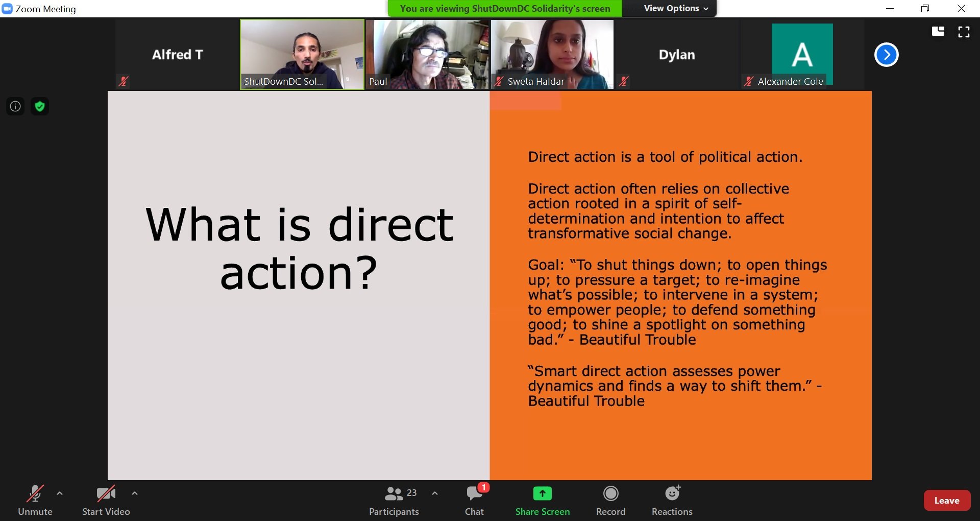Click Sweta Haldar's muted mic icon
Screen dimensions: 980x521
pos(499,81)
